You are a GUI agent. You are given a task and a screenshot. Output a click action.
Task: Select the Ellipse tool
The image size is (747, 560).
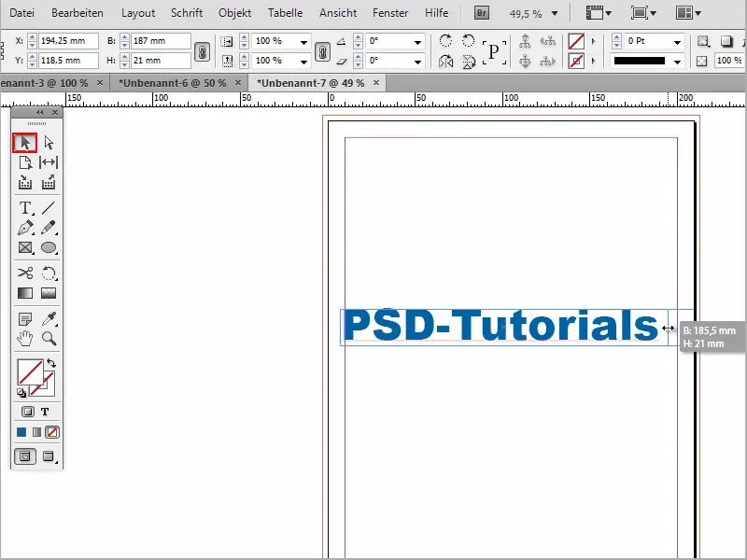49,247
